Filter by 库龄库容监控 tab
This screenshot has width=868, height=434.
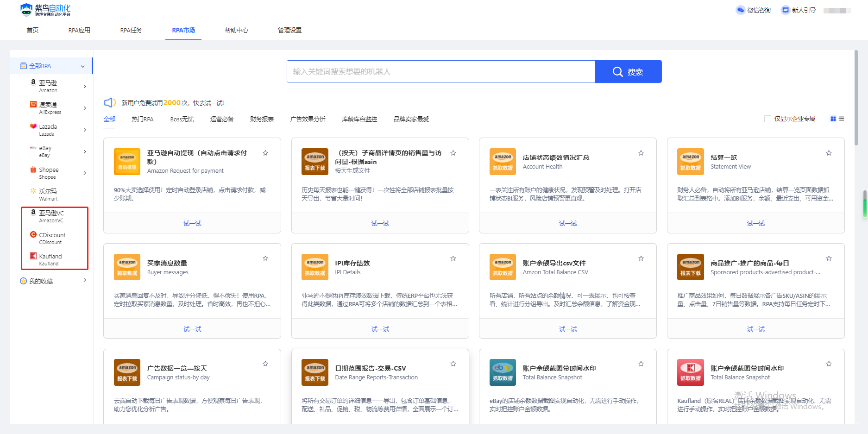coord(359,119)
